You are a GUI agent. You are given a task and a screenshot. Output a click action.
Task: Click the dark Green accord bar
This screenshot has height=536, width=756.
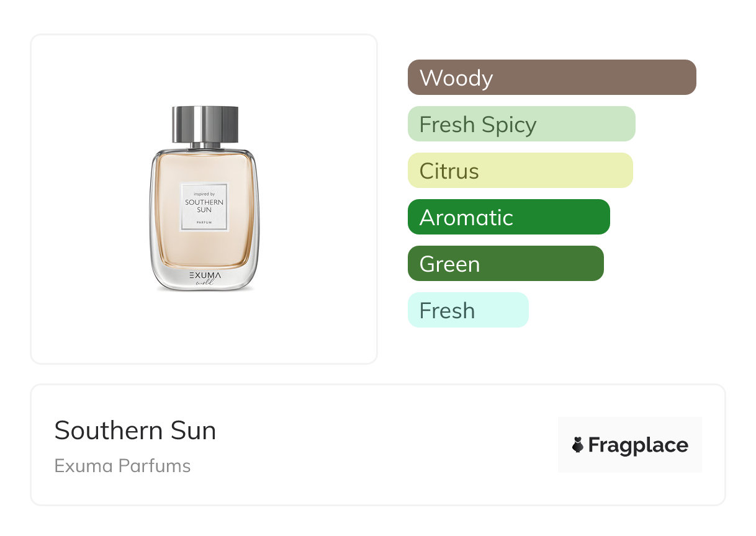(505, 264)
